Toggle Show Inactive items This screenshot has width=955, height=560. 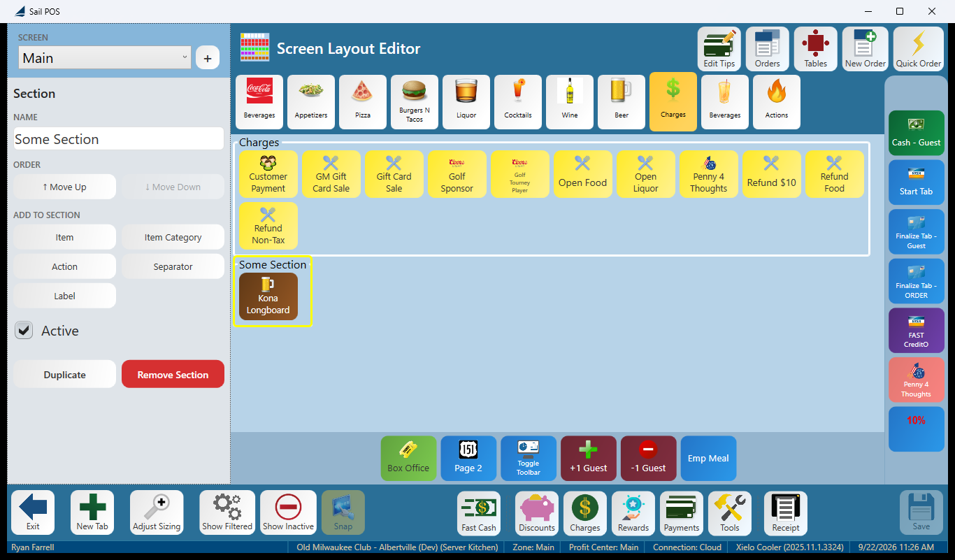[x=288, y=512]
